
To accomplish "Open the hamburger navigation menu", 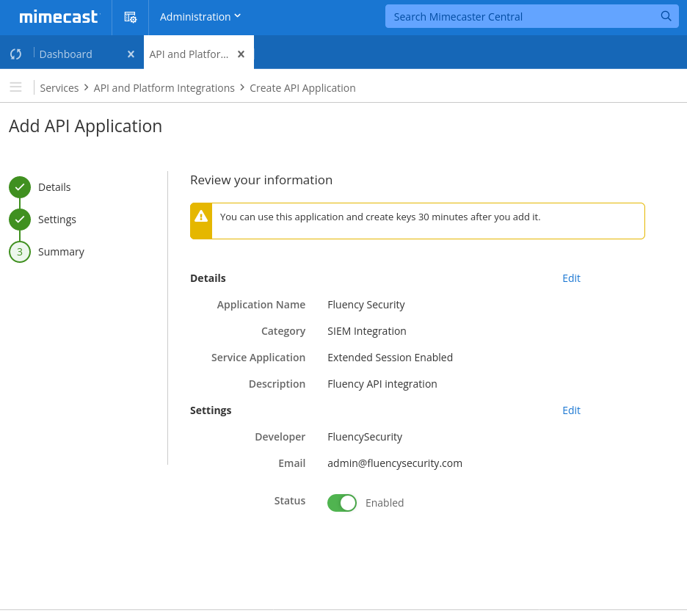I will click(x=15, y=87).
